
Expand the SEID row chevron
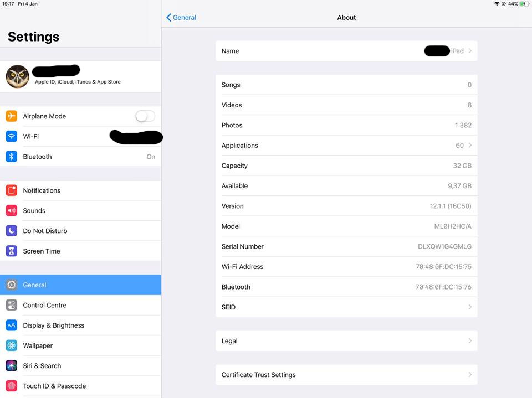(x=470, y=307)
